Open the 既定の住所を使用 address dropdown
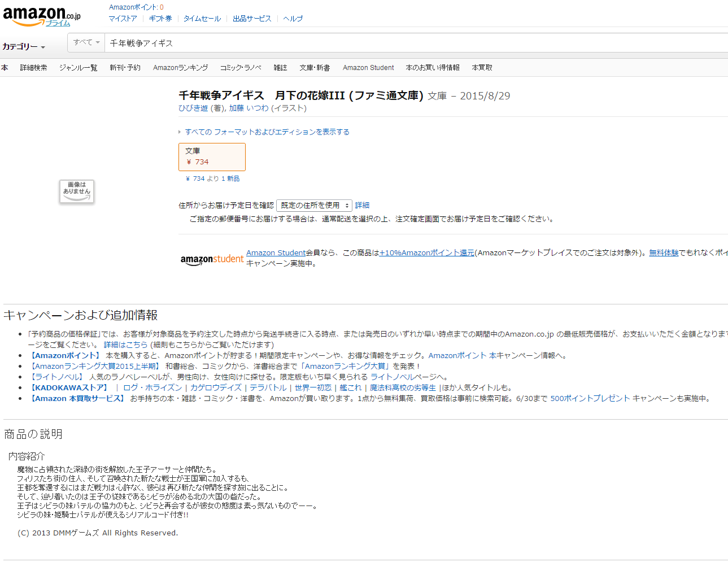Viewport: 728px width, 562px height. pyautogui.click(x=314, y=206)
